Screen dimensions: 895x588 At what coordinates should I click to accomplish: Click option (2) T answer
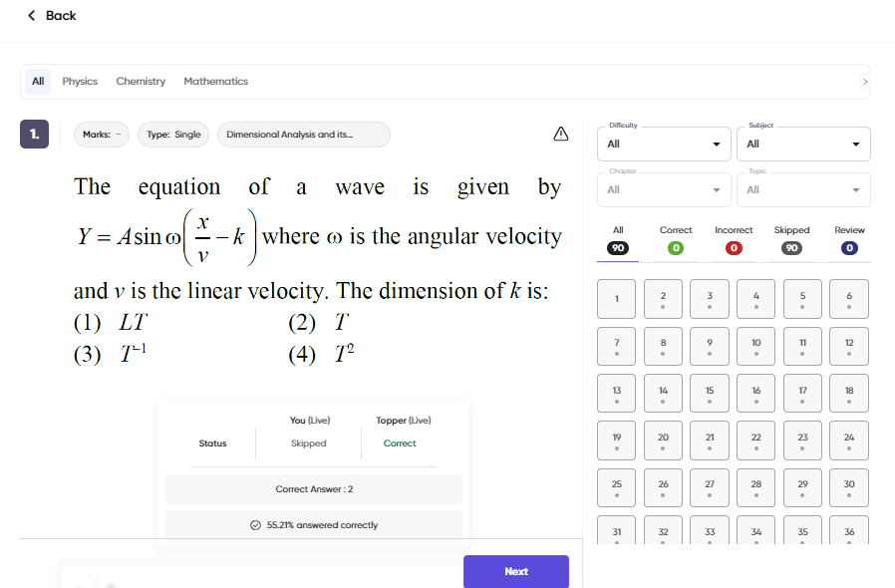[319, 323]
